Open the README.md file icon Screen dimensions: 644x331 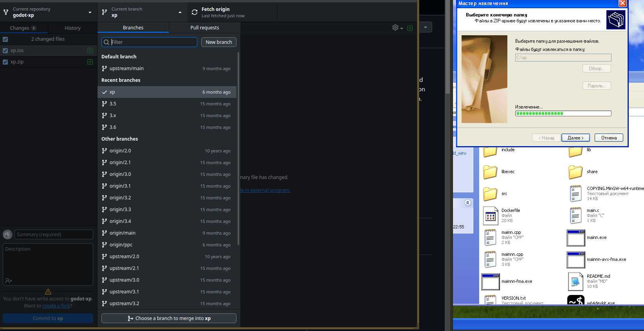(575, 281)
